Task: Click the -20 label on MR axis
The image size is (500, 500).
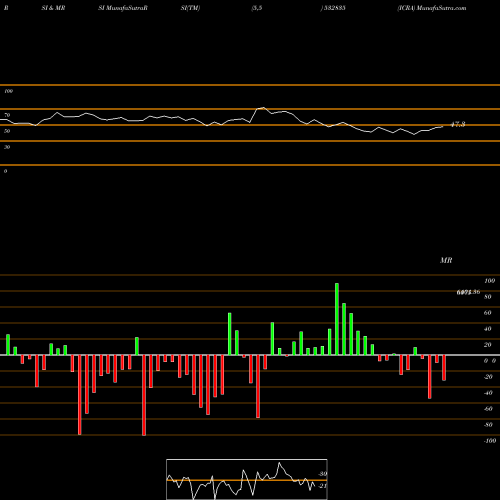Action: pos(488,377)
